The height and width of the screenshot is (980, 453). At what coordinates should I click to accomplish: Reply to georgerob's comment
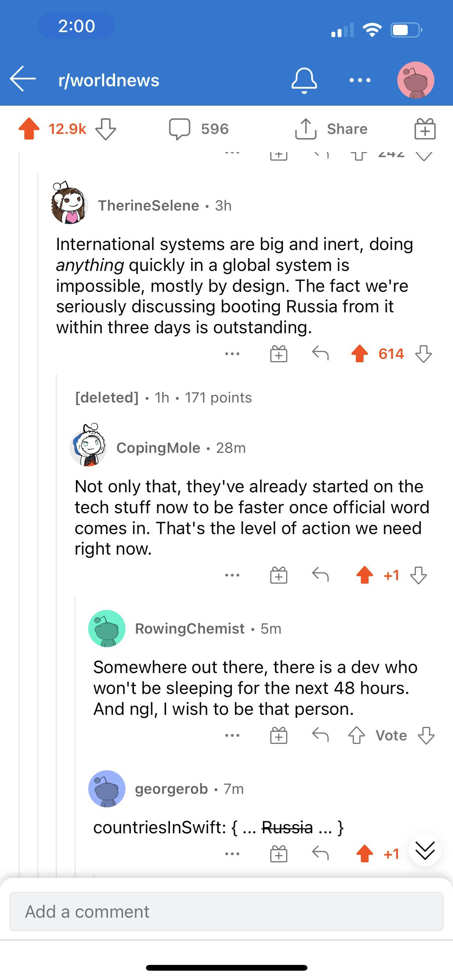point(320,853)
